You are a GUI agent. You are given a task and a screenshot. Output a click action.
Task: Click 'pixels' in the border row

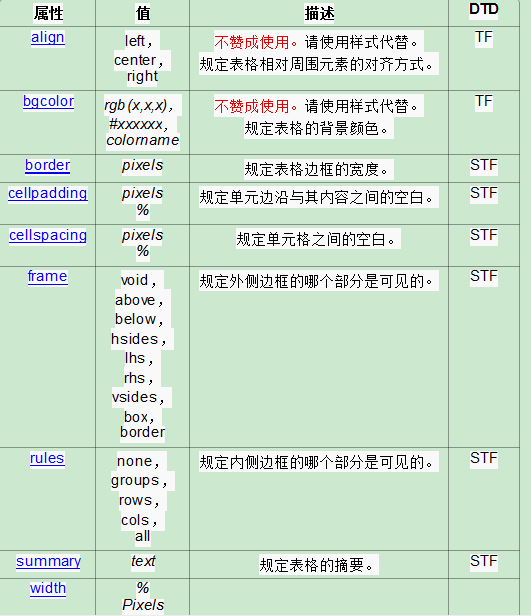point(142,165)
